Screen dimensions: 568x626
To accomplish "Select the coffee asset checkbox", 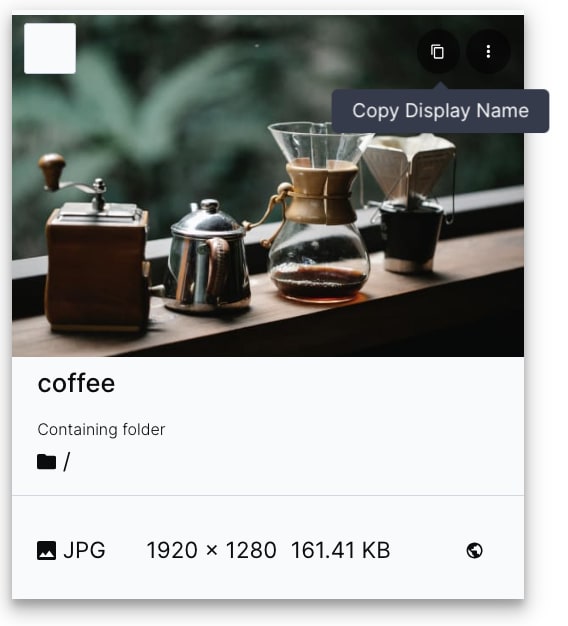I will point(50,48).
